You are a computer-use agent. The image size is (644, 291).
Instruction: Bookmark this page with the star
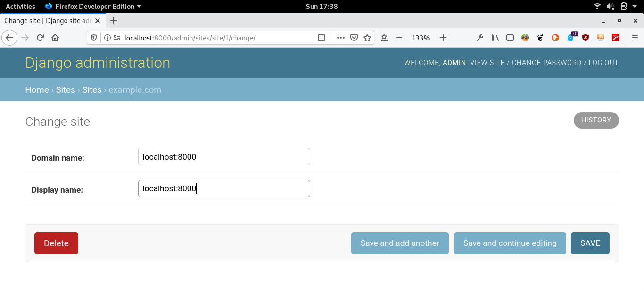pos(367,38)
